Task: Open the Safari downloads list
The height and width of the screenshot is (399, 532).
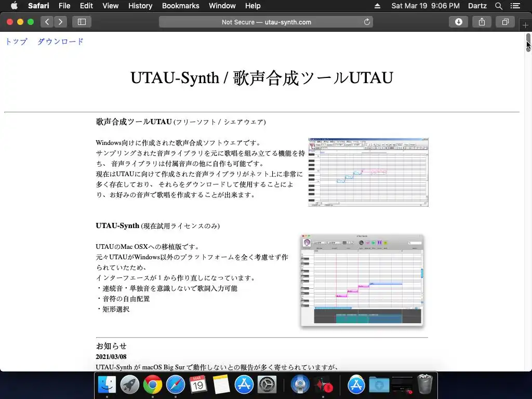Action: point(458,22)
